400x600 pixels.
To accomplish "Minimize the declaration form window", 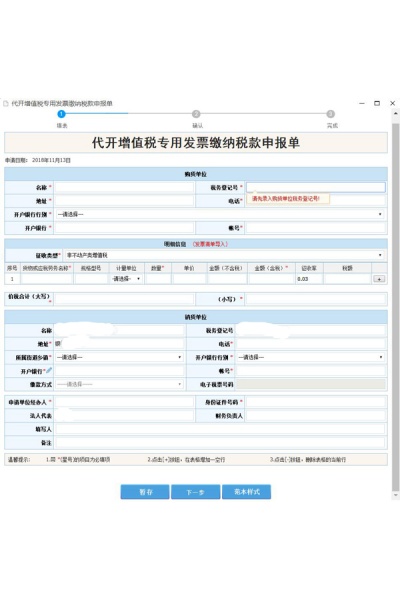I will click(362, 103).
